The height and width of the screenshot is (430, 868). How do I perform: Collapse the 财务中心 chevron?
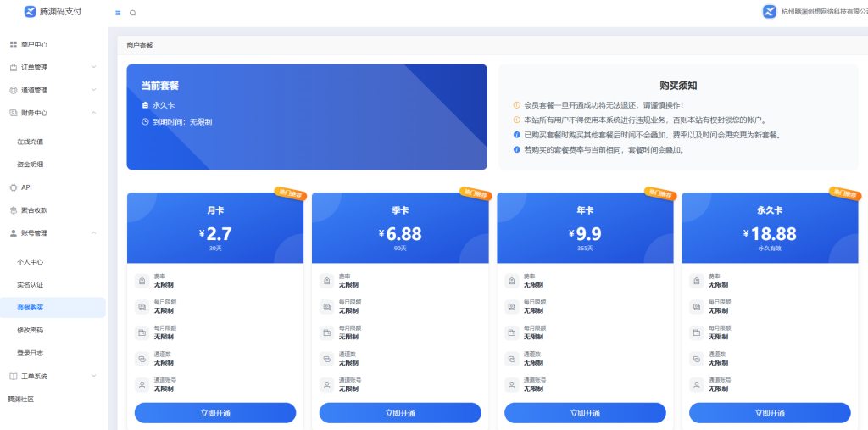(93, 113)
